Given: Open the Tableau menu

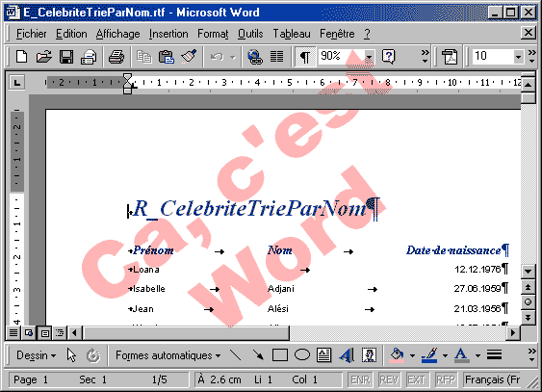Looking at the screenshot, I should click(x=292, y=34).
